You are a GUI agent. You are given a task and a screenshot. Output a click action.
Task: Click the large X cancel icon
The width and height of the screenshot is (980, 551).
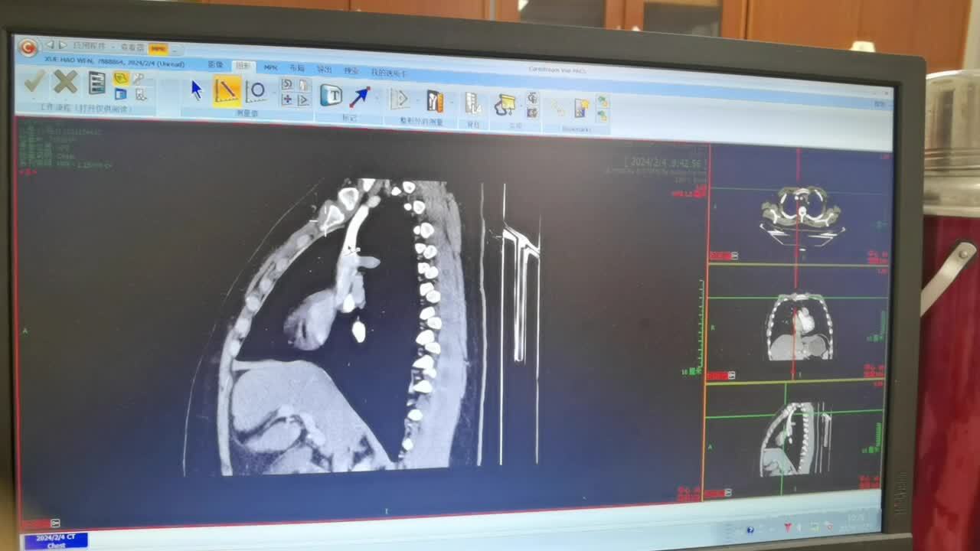click(66, 82)
